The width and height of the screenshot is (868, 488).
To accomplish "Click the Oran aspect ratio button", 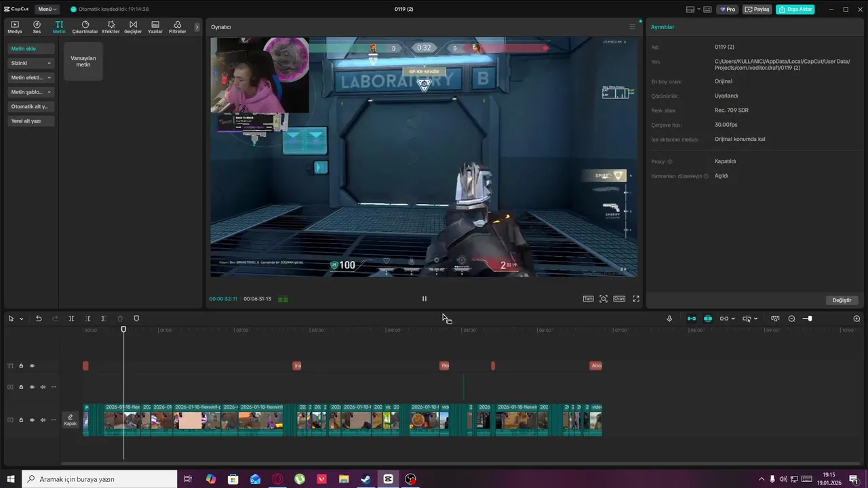I will (x=619, y=299).
